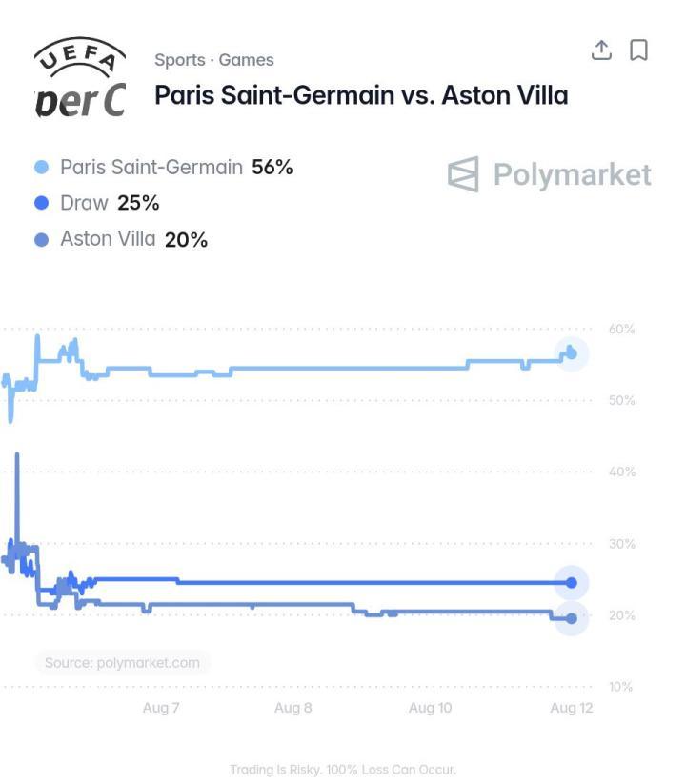Click the Draw 25% legend entry
The image size is (686, 784).
pos(97,203)
